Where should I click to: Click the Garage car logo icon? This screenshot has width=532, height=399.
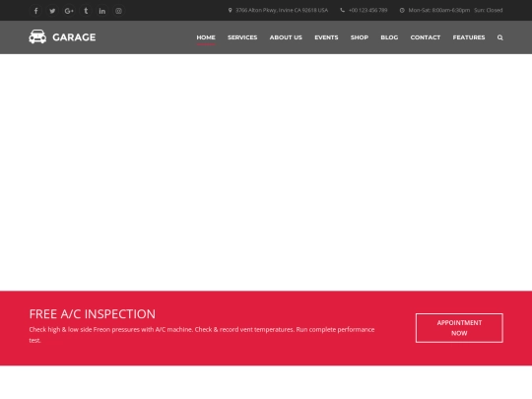[x=37, y=36]
